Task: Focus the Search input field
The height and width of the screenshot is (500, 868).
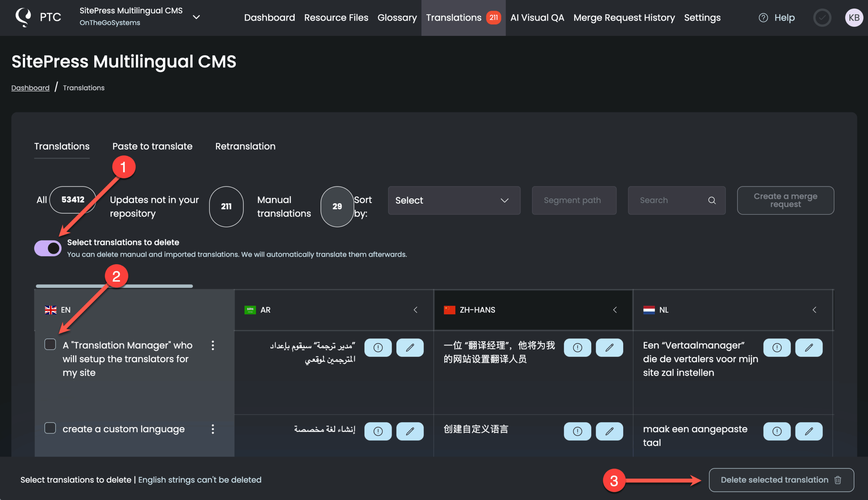Action: (677, 201)
